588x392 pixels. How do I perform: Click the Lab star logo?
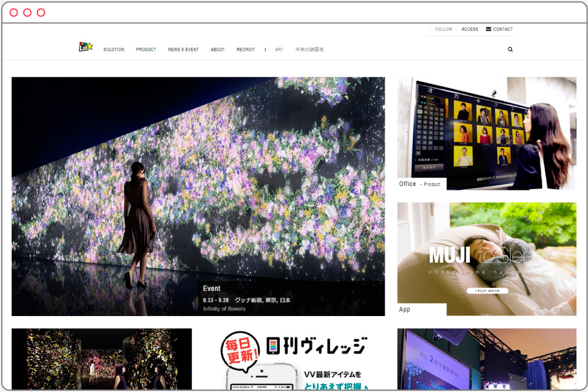(86, 47)
